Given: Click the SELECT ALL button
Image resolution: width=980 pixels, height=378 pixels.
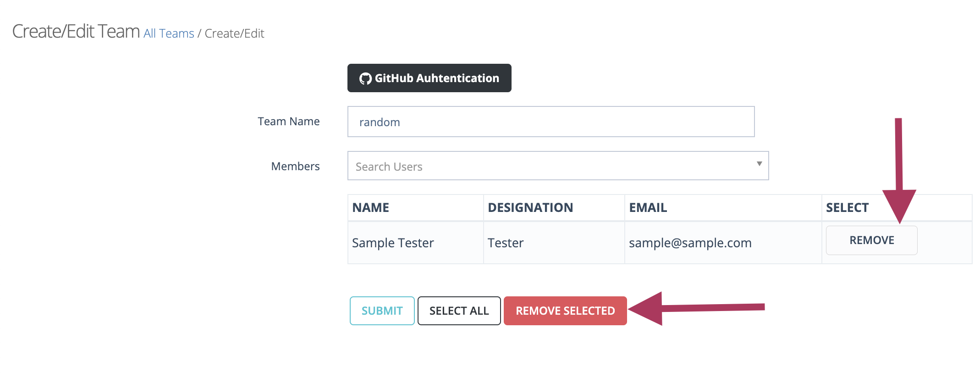Looking at the screenshot, I should [459, 311].
